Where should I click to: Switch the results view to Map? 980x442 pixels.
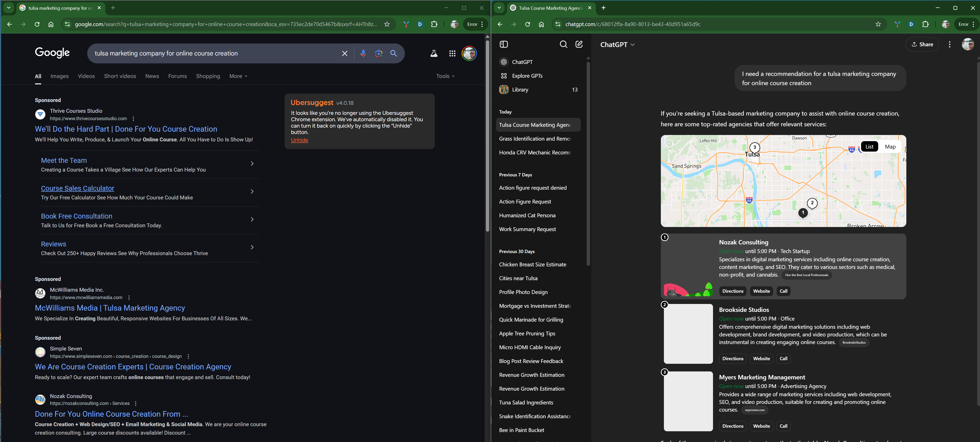click(x=890, y=147)
